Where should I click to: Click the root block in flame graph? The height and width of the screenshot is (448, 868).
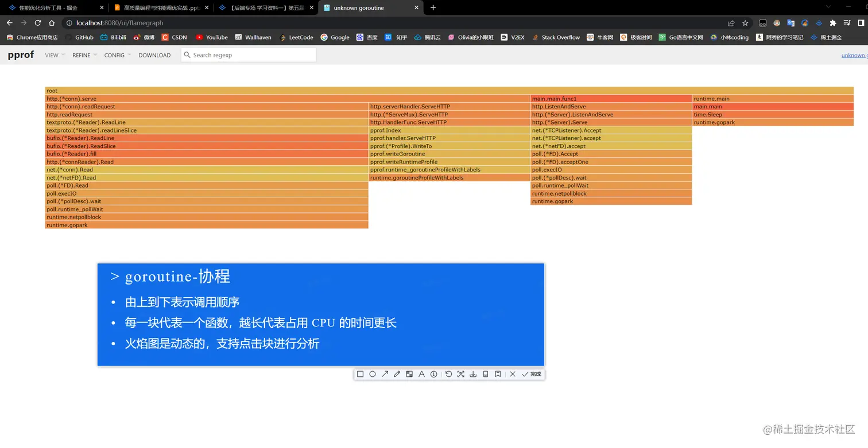(449, 91)
